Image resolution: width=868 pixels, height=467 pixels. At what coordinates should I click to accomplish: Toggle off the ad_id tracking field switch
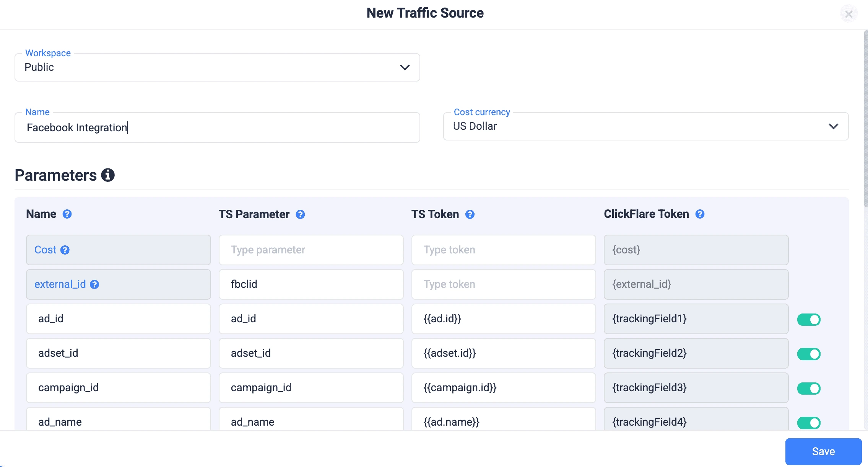pyautogui.click(x=809, y=320)
